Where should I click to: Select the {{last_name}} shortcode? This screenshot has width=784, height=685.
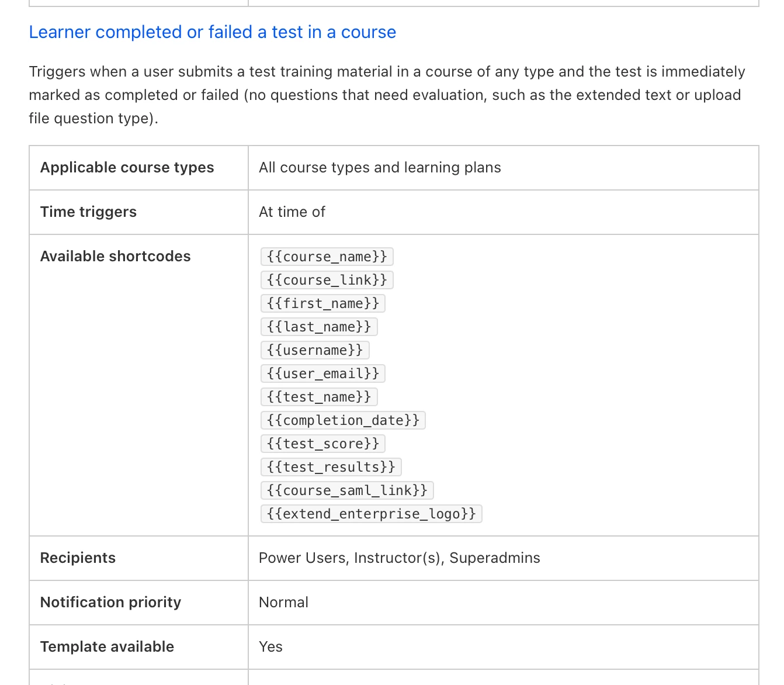point(318,327)
